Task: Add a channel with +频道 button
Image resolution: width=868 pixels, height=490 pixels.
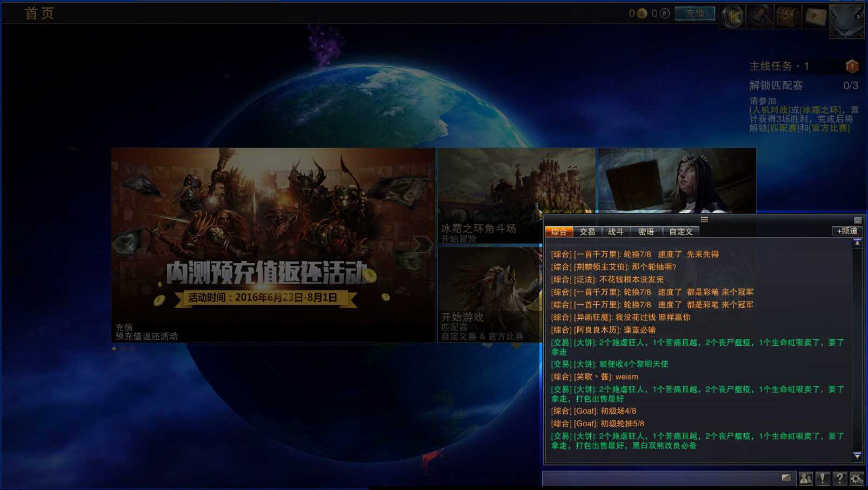Action: tap(846, 231)
